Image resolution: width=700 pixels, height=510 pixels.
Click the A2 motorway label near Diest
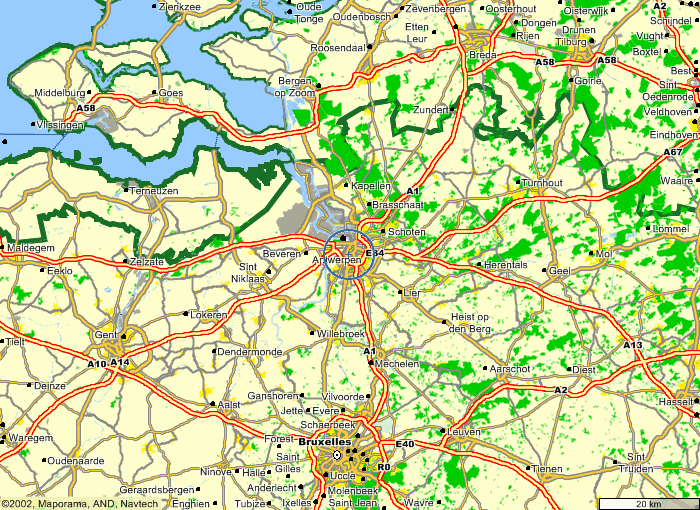point(561,390)
